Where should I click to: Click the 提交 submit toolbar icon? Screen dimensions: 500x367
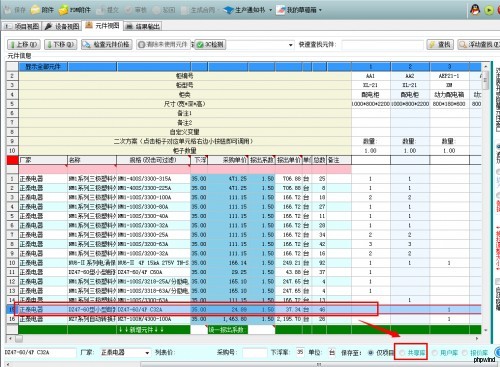tap(100, 10)
